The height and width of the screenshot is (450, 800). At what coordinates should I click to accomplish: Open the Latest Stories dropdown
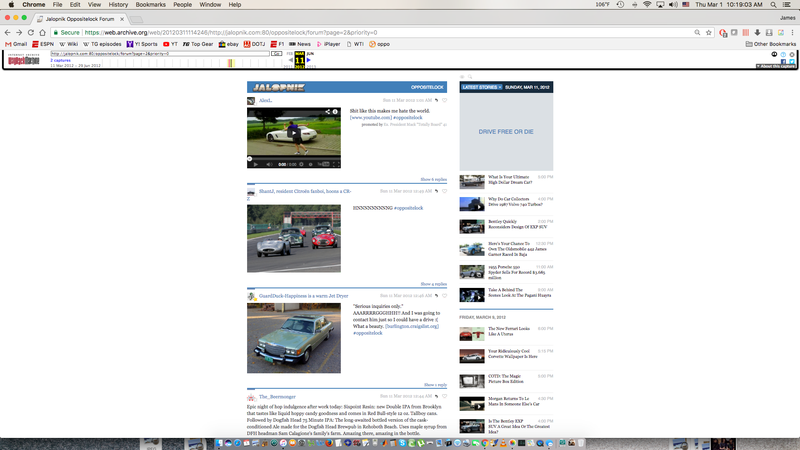click(482, 87)
